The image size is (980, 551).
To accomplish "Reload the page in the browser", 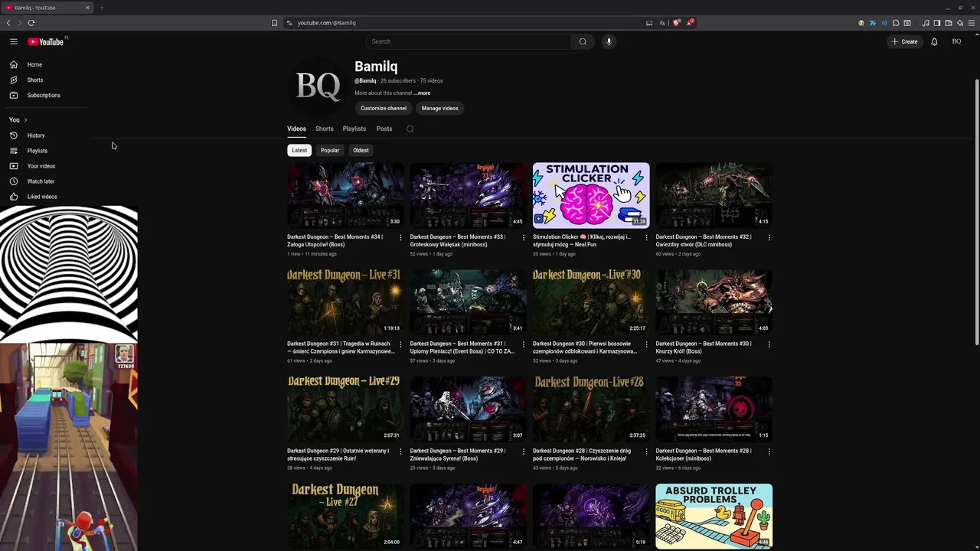I will coord(31,23).
